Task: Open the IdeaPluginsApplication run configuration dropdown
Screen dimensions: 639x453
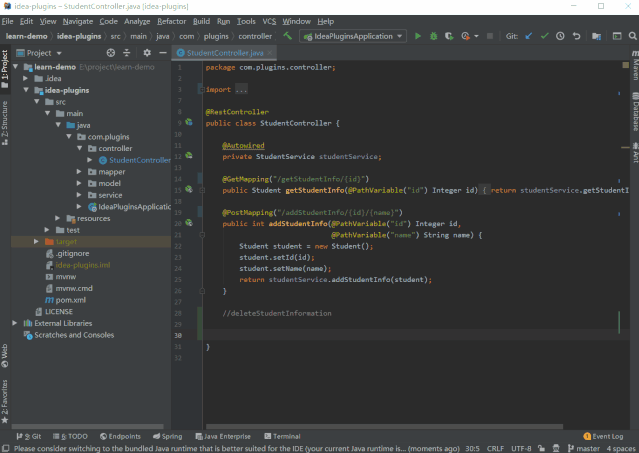Action: [350, 36]
